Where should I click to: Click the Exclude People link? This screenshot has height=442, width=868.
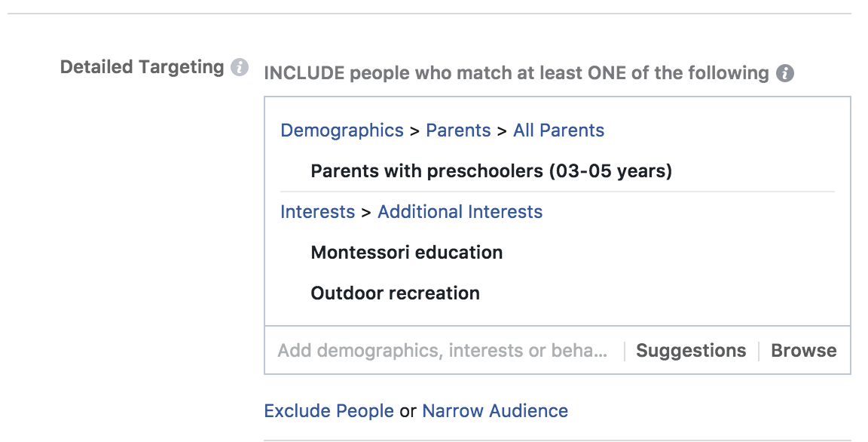pyautogui.click(x=329, y=411)
